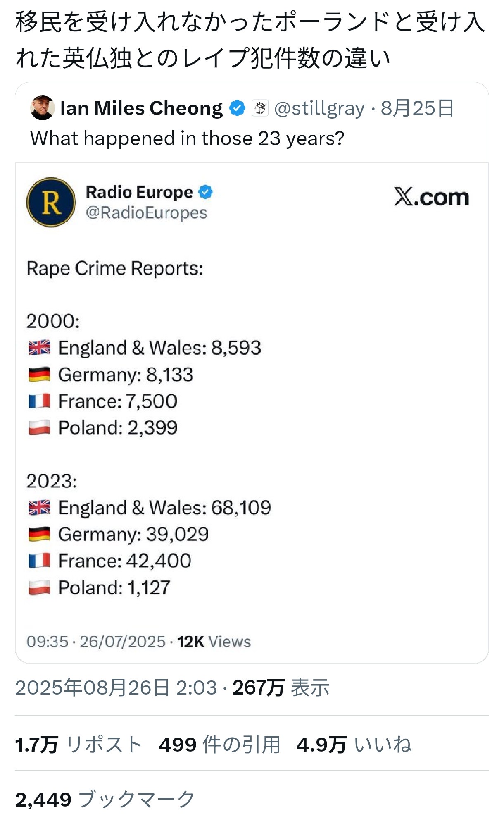504x814 pixels.
Task: Open the Rape Crime Reports image
Action: pos(252,413)
